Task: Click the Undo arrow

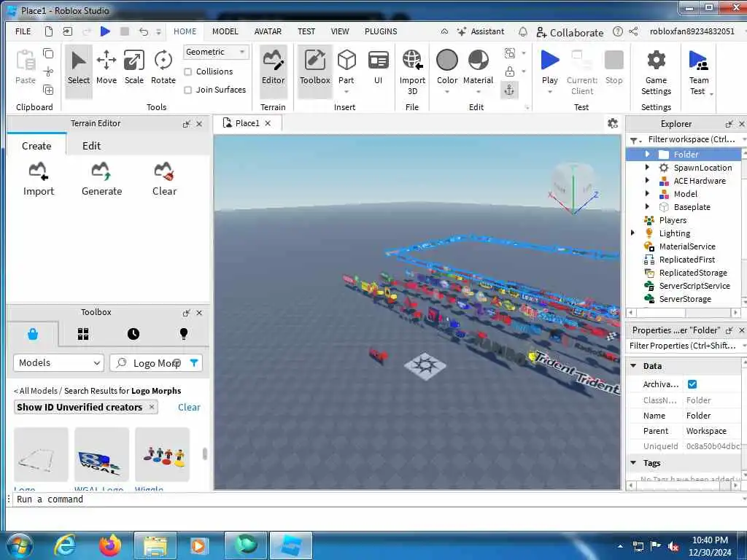Action: (144, 31)
